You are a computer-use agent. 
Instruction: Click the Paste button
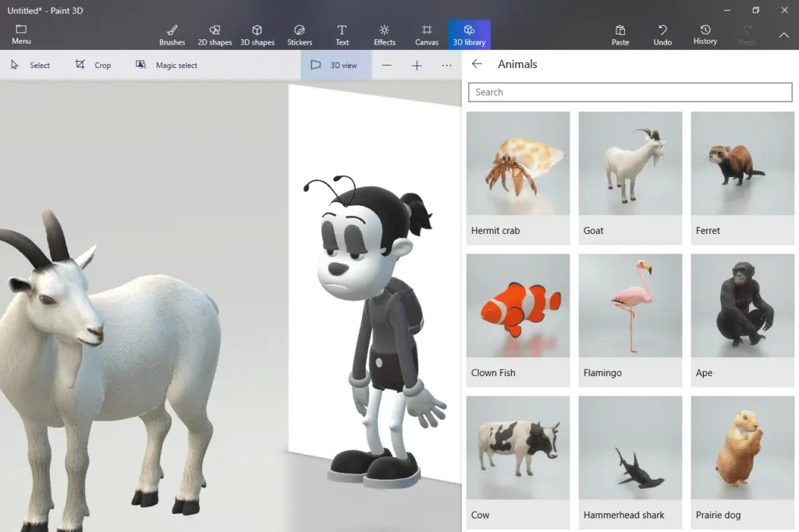[x=620, y=35]
